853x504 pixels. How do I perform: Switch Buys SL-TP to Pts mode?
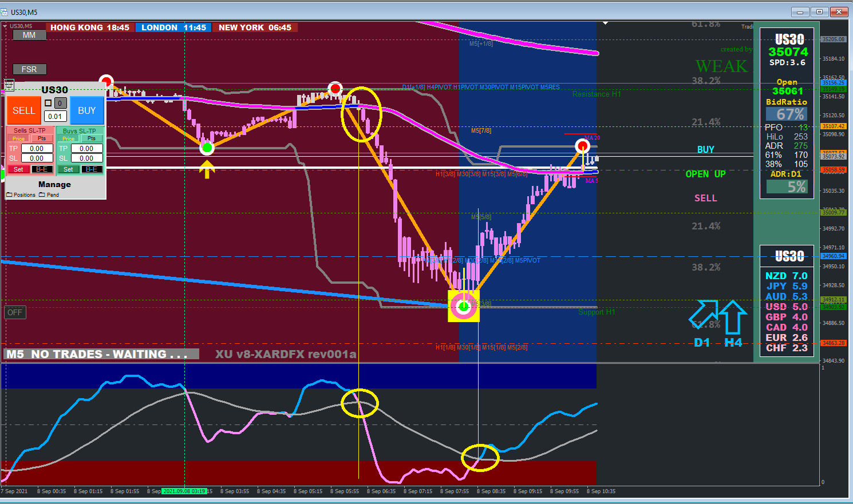click(x=92, y=138)
